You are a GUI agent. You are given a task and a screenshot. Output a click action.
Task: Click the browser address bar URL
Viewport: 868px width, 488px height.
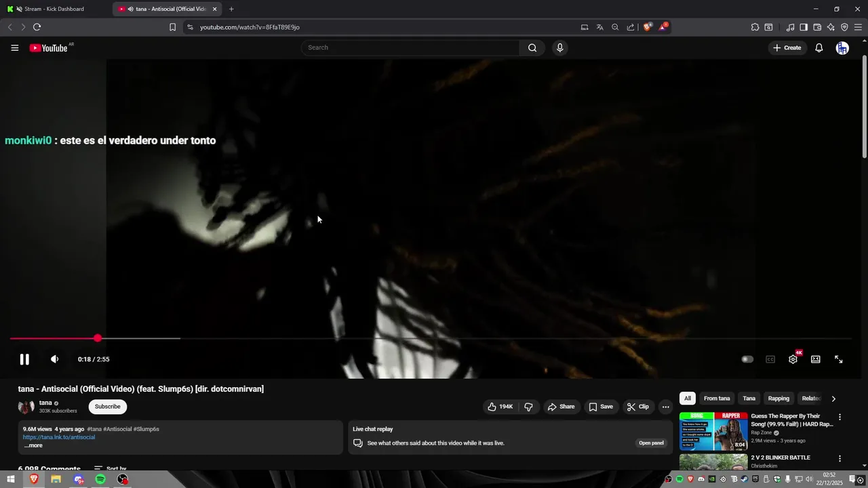click(250, 27)
